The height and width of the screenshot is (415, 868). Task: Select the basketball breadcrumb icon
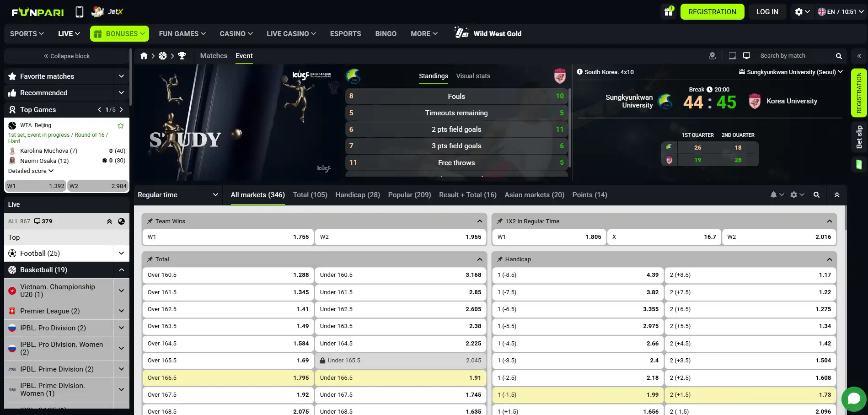click(x=163, y=56)
